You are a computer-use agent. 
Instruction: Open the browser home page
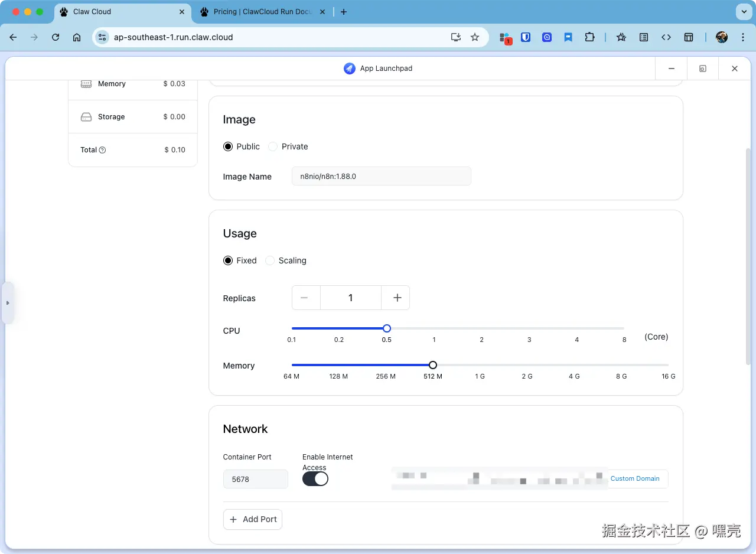77,37
